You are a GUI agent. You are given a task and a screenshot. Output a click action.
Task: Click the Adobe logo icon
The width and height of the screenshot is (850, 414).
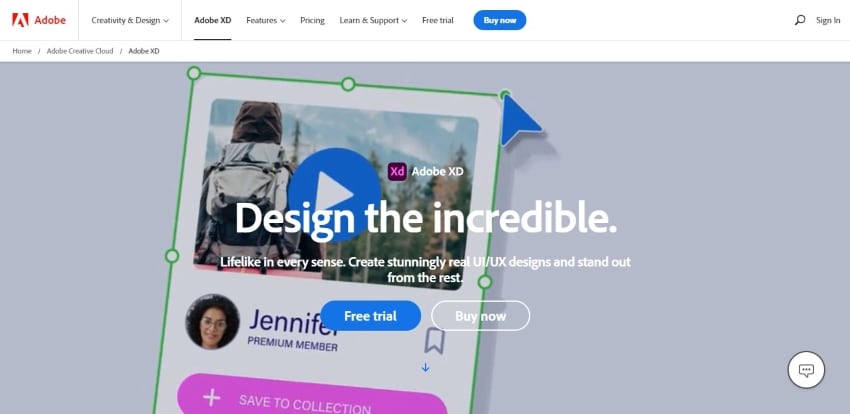[20, 20]
